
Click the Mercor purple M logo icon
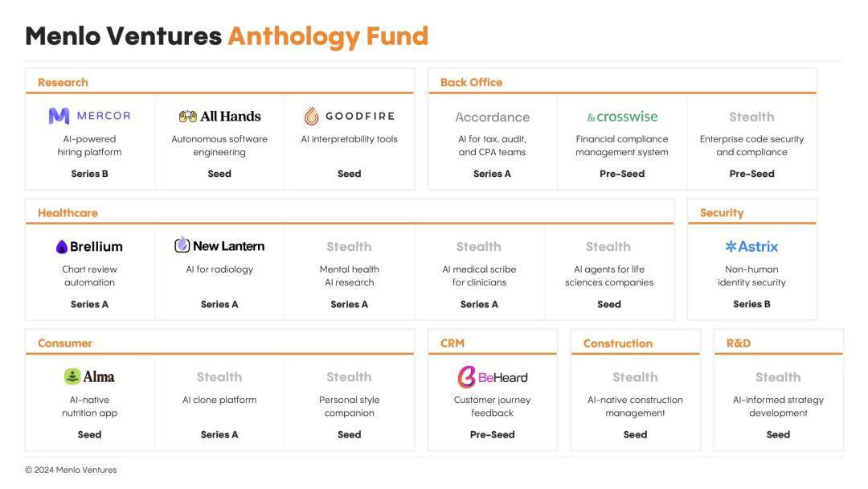[x=59, y=116]
